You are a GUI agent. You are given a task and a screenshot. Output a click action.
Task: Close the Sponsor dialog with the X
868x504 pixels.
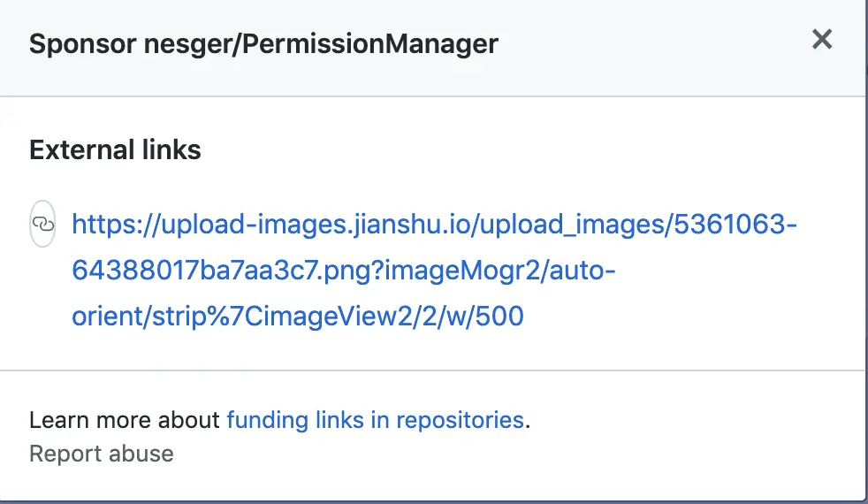pyautogui.click(x=822, y=40)
